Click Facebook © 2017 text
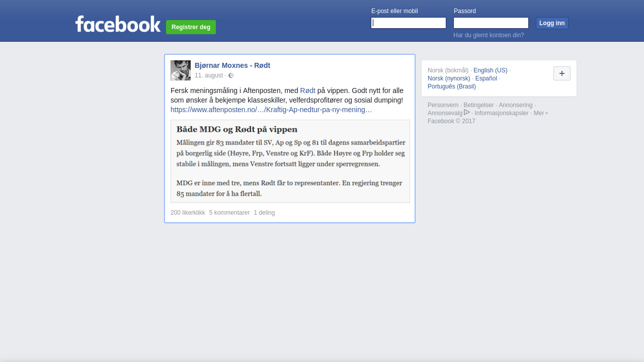644x362 pixels. (451, 121)
